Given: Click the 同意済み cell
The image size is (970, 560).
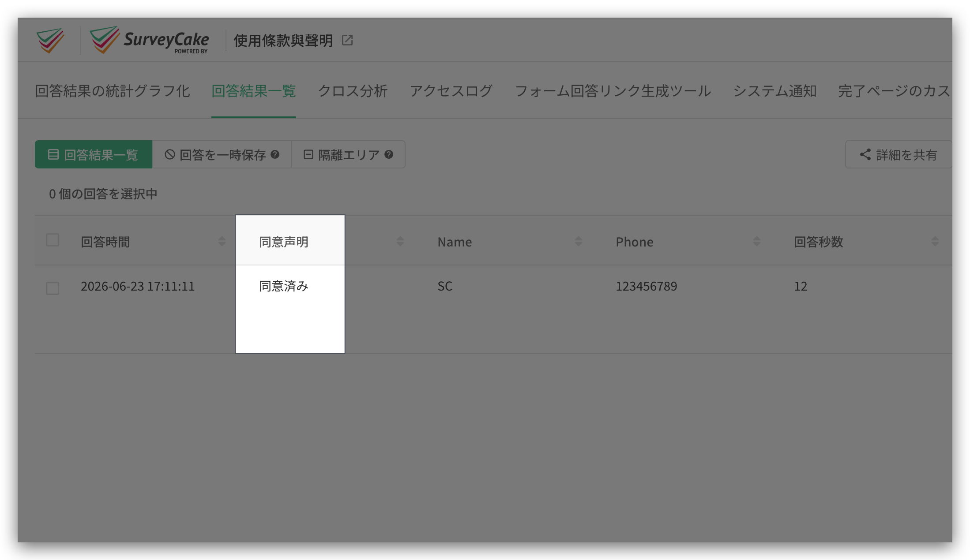Looking at the screenshot, I should pyautogui.click(x=283, y=286).
